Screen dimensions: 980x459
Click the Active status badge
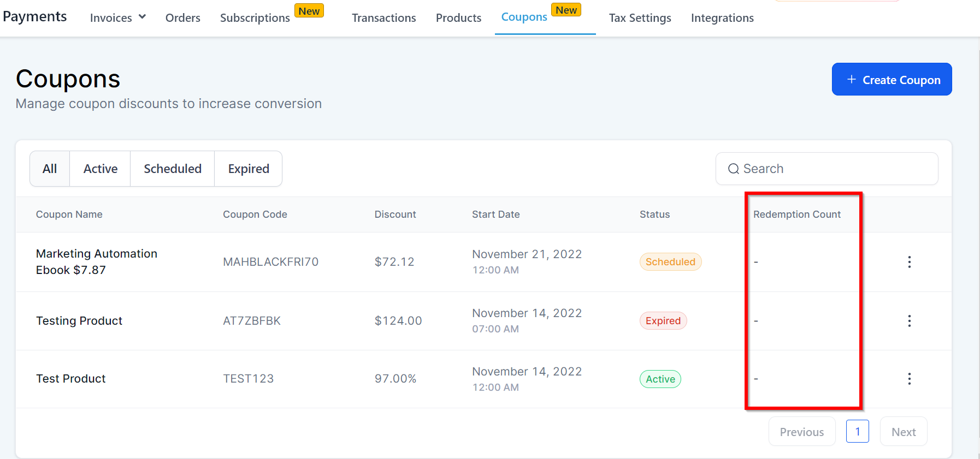pos(660,379)
